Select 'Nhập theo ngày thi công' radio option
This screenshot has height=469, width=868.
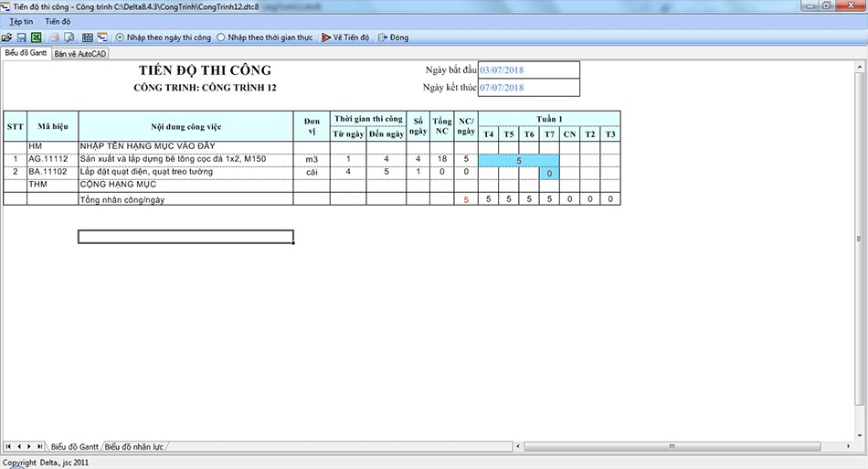click(120, 37)
